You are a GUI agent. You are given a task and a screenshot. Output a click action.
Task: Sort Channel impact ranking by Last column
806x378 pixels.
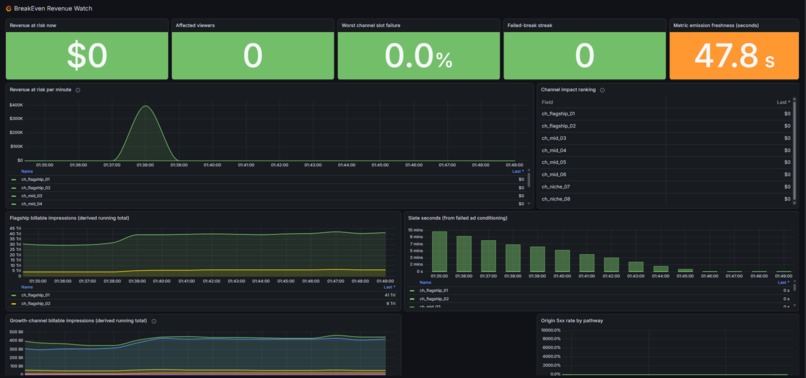point(784,102)
